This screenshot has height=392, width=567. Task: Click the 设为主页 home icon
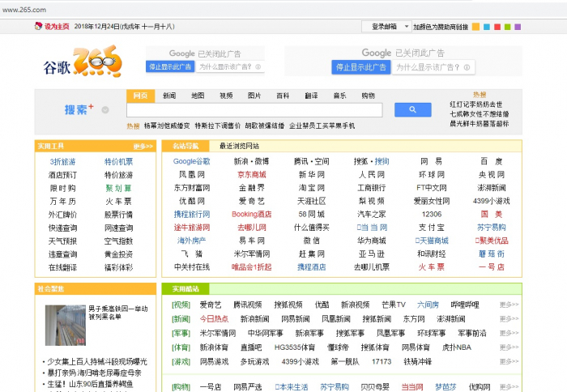(38, 26)
